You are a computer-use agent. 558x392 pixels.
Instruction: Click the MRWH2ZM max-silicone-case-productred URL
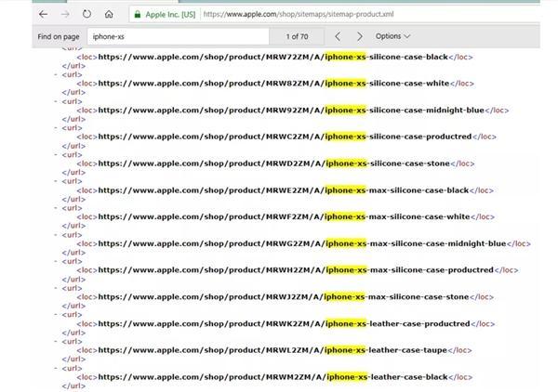(296, 270)
